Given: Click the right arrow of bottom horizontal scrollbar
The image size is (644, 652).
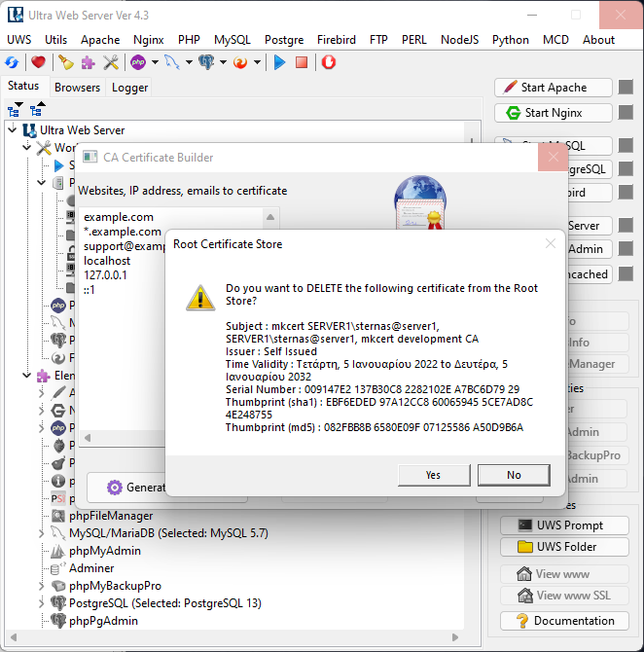Looking at the screenshot, I should [455, 637].
